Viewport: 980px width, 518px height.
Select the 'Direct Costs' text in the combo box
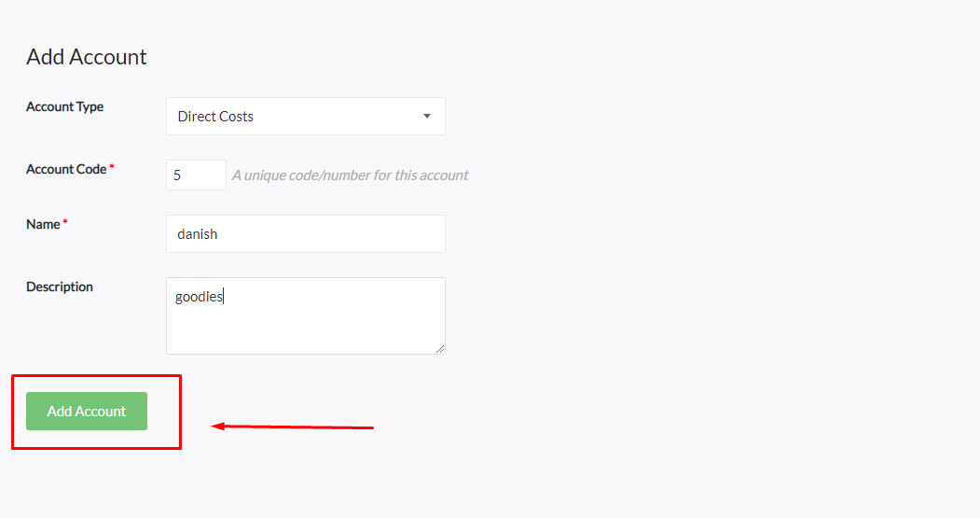click(x=215, y=117)
